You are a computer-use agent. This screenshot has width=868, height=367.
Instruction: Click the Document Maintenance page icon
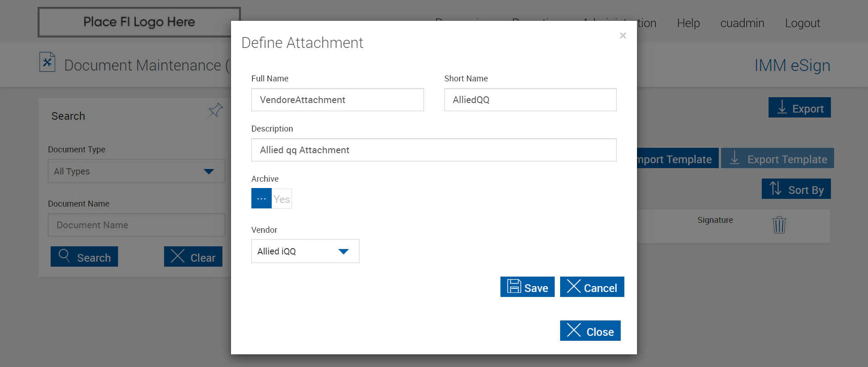[x=47, y=62]
